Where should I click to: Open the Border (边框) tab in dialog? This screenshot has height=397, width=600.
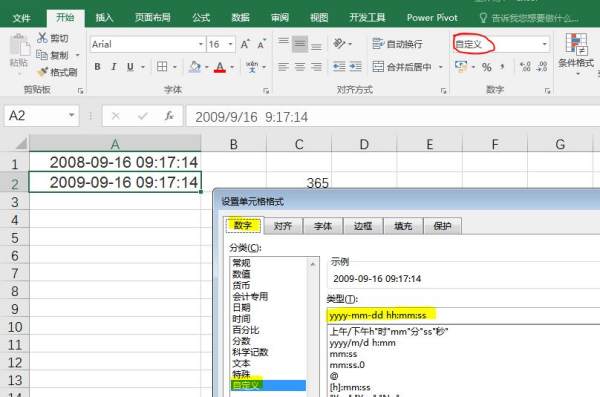pyautogui.click(x=363, y=226)
